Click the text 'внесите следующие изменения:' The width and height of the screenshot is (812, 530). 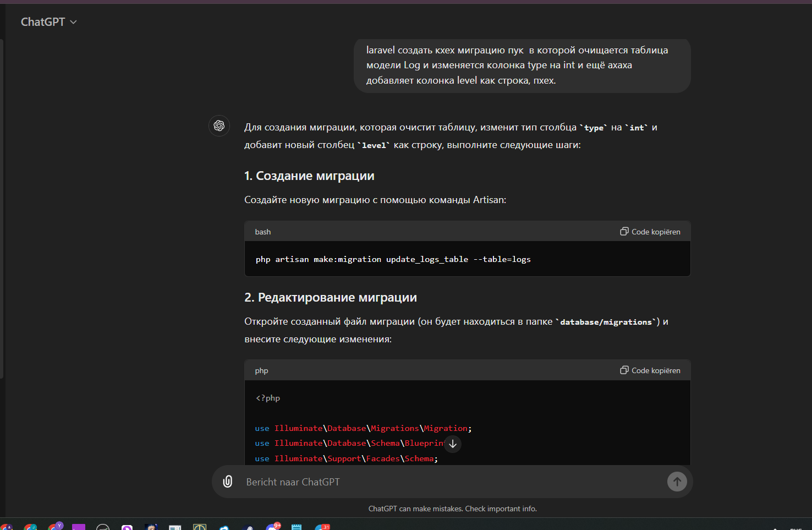318,340
